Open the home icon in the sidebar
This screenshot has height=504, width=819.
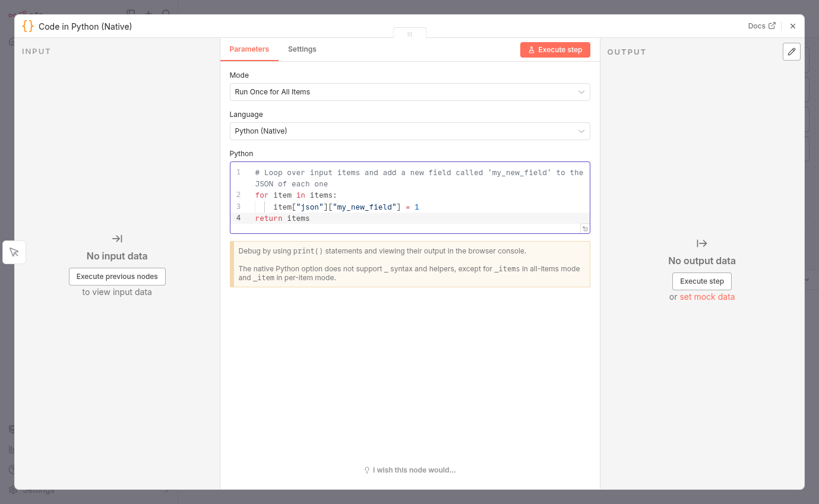12,42
